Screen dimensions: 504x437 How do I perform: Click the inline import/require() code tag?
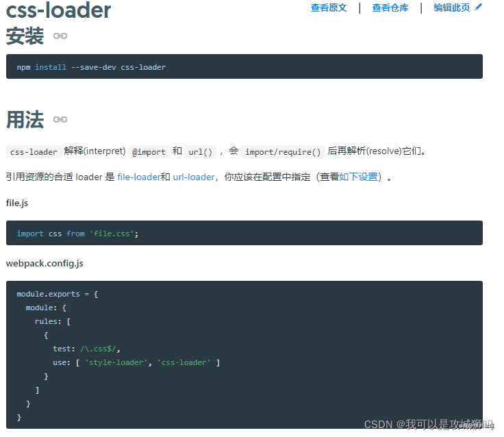(x=283, y=152)
